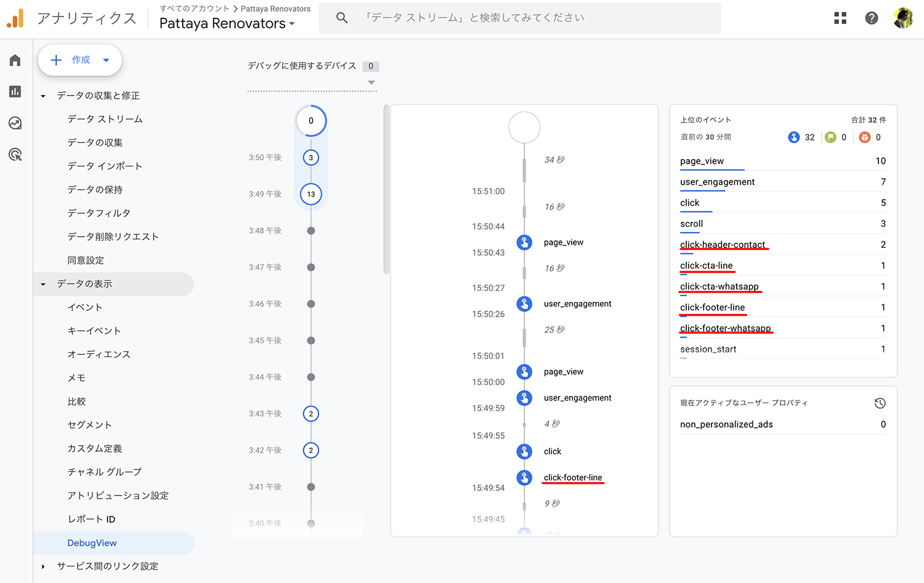Open the help question mark icon

871,18
